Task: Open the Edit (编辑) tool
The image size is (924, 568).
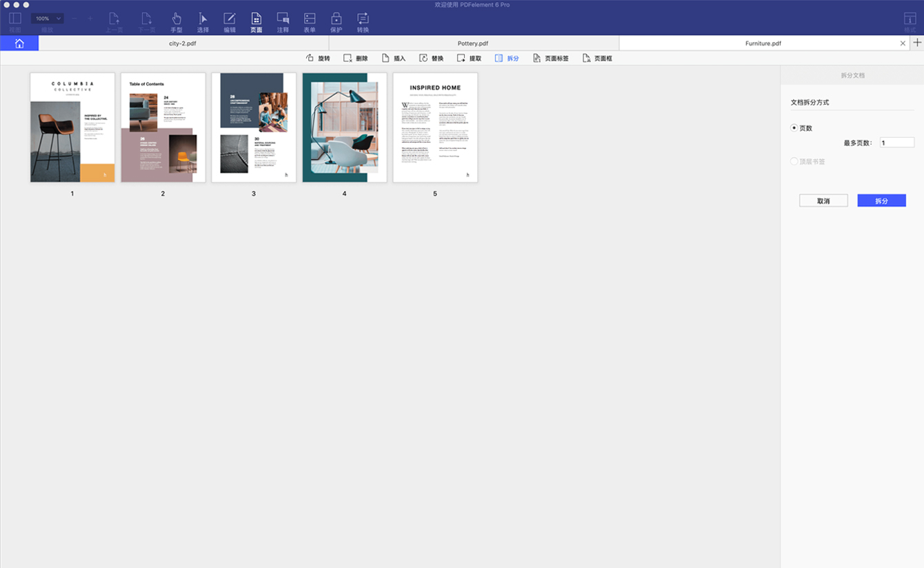Action: click(230, 21)
